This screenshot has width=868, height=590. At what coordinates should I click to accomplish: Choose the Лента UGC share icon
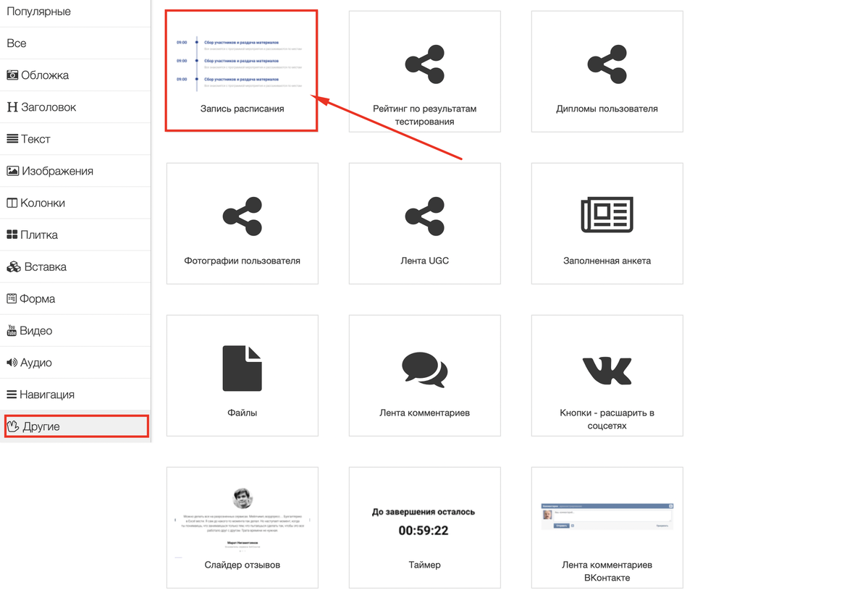tap(425, 216)
